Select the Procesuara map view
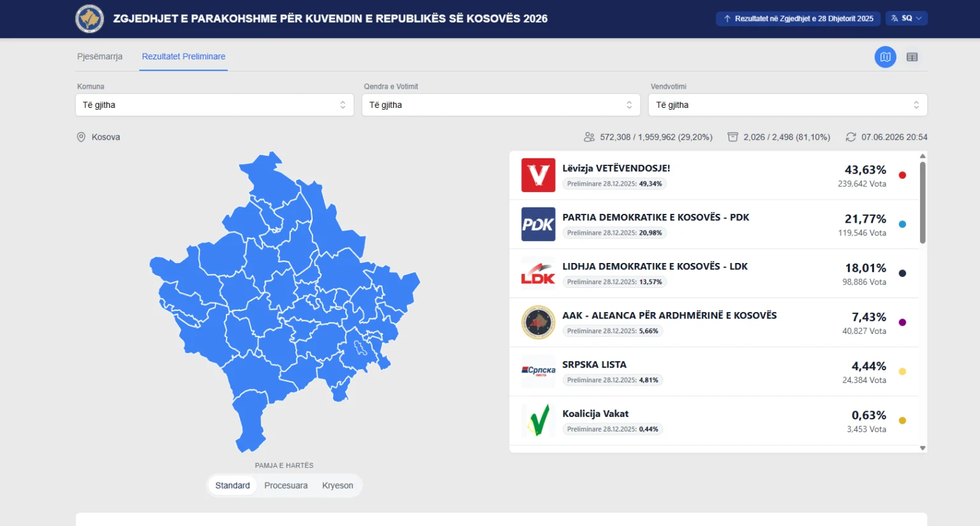 click(286, 485)
